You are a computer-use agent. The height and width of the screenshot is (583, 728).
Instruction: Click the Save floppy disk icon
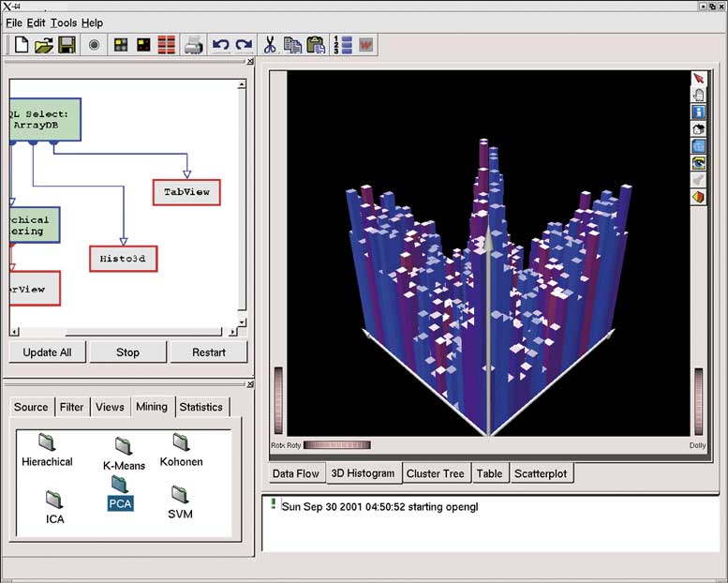point(67,44)
